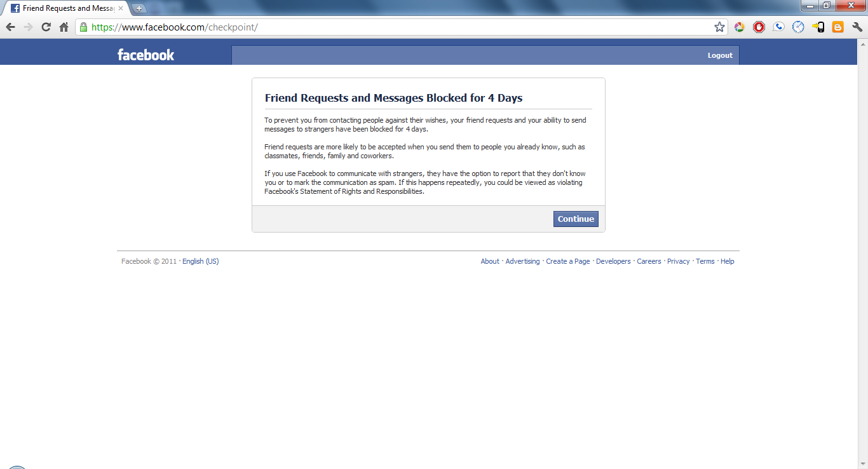The image size is (868, 469).
Task: Open the Create a Page link
Action: 567,261
